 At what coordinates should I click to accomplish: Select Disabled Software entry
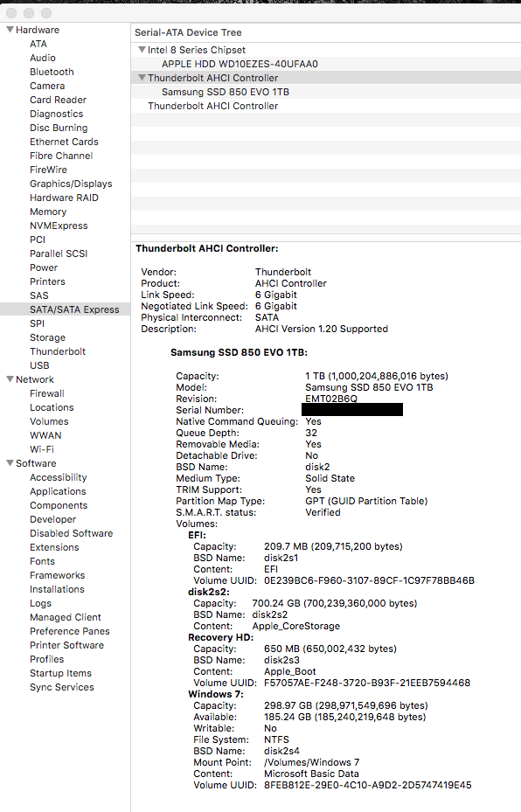point(71,533)
